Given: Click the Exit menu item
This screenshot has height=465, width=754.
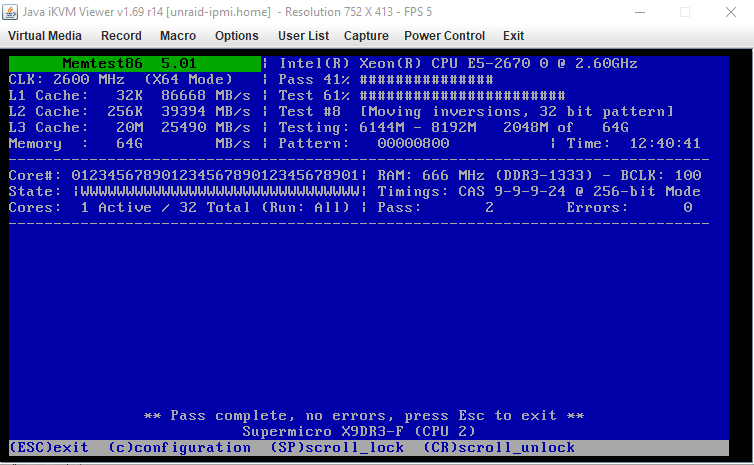Looking at the screenshot, I should 513,36.
